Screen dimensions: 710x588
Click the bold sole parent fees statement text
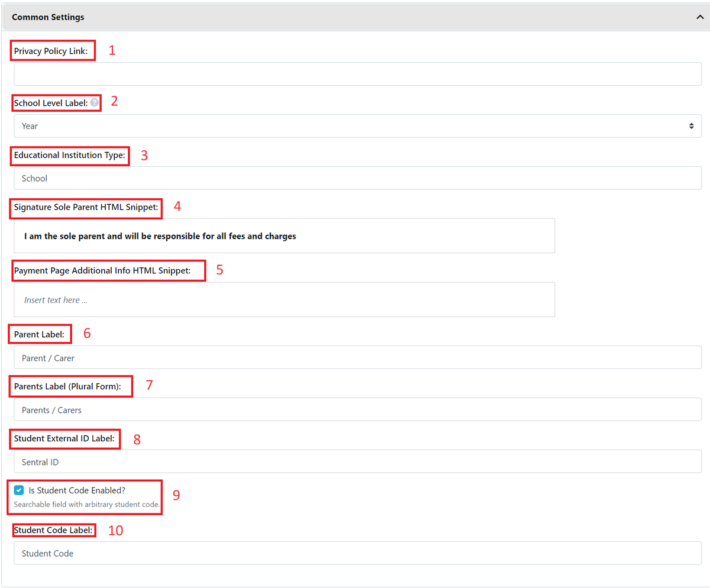[160, 235]
